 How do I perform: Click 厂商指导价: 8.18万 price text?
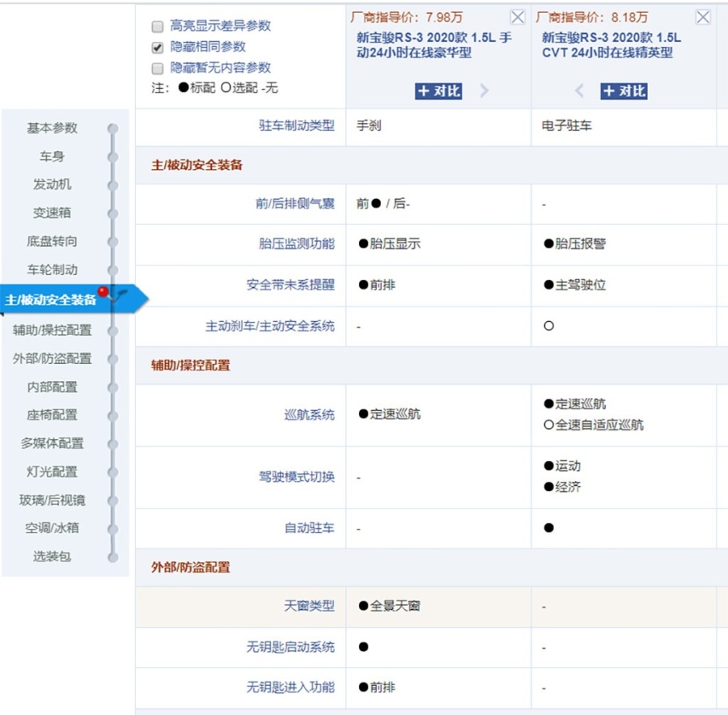(x=592, y=18)
